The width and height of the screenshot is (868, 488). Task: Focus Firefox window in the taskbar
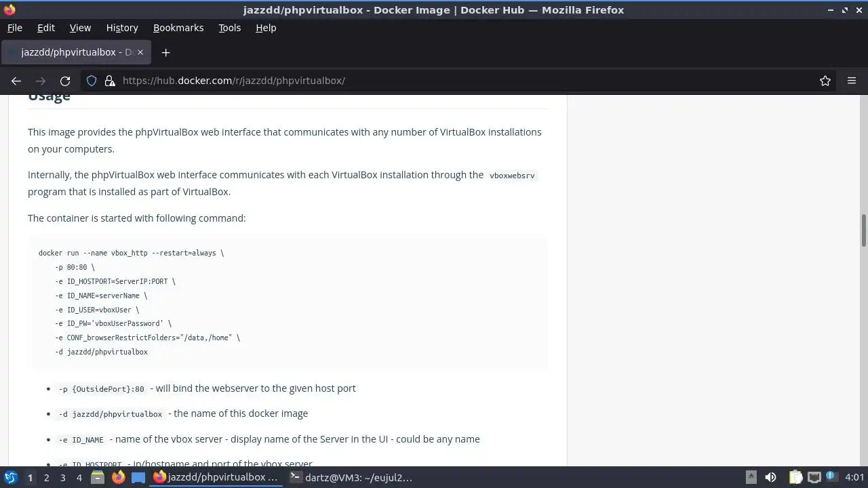[216, 478]
